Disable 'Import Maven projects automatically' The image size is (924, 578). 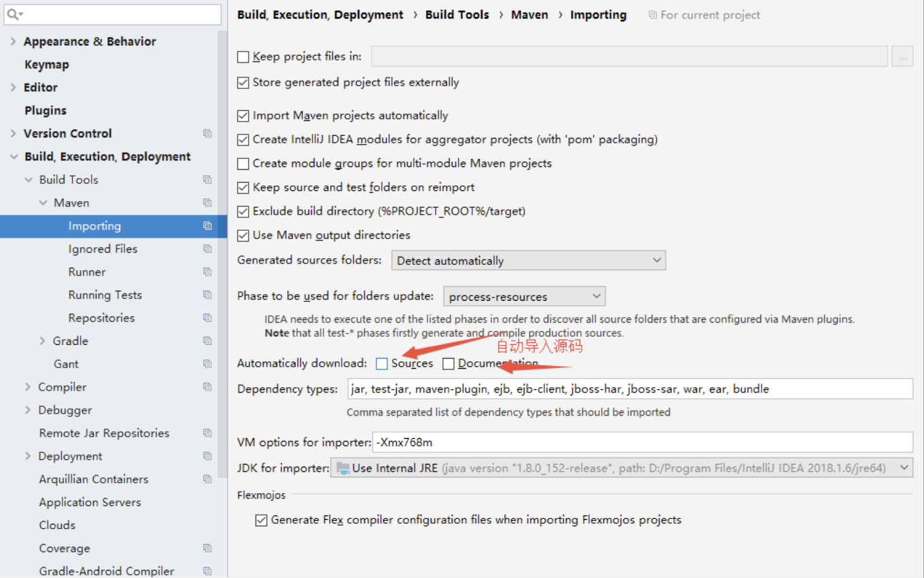coord(243,116)
